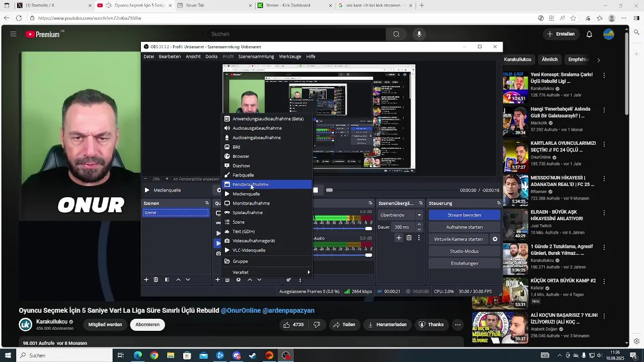Move the scene up

[178, 280]
